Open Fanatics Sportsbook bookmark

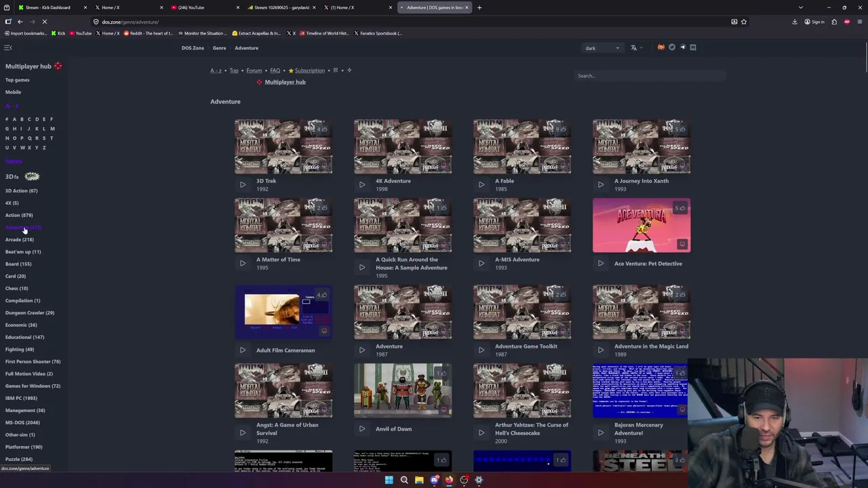[378, 33]
